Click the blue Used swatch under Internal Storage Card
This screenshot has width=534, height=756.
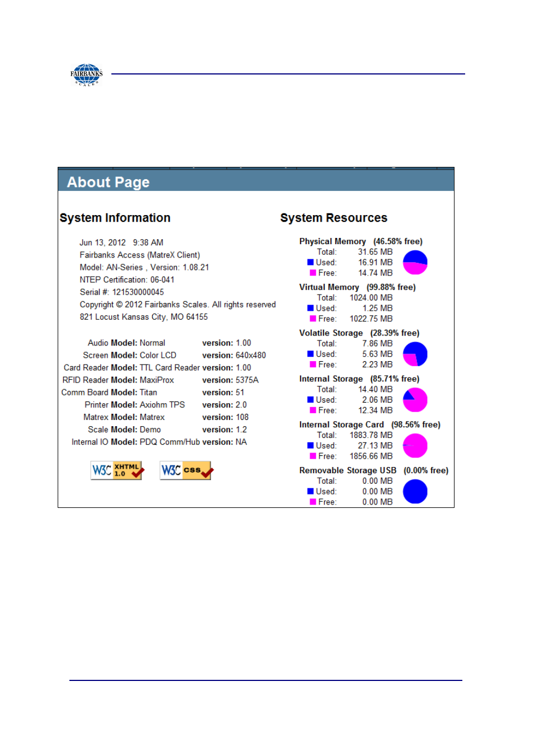click(310, 446)
